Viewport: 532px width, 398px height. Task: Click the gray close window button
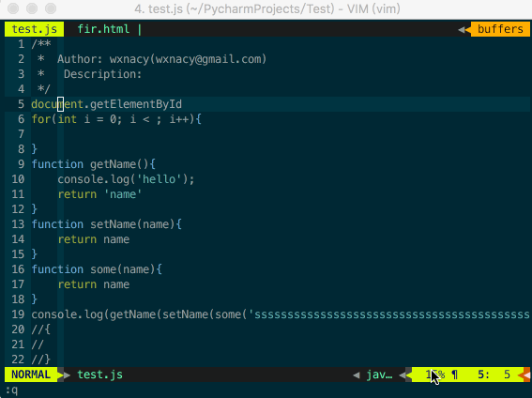tap(13, 8)
